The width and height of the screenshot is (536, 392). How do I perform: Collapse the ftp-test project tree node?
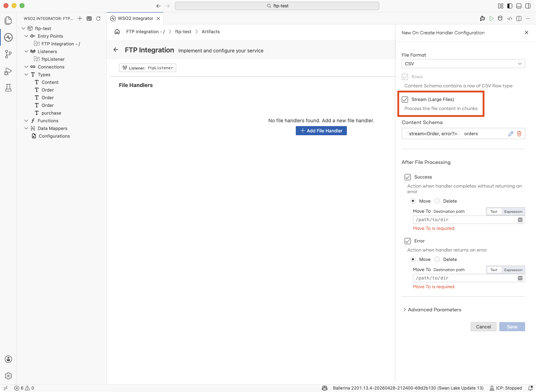tap(23, 28)
